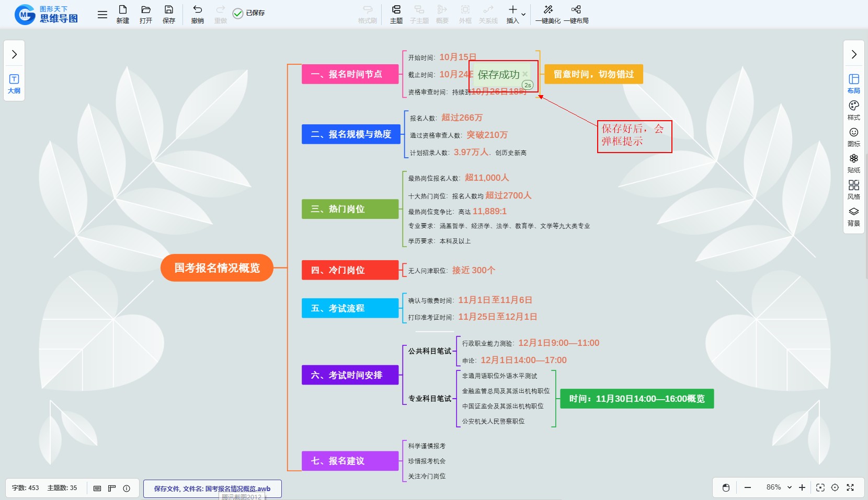Open the Background (背景) panel
Image resolution: width=868 pixels, height=500 pixels.
coord(853,216)
